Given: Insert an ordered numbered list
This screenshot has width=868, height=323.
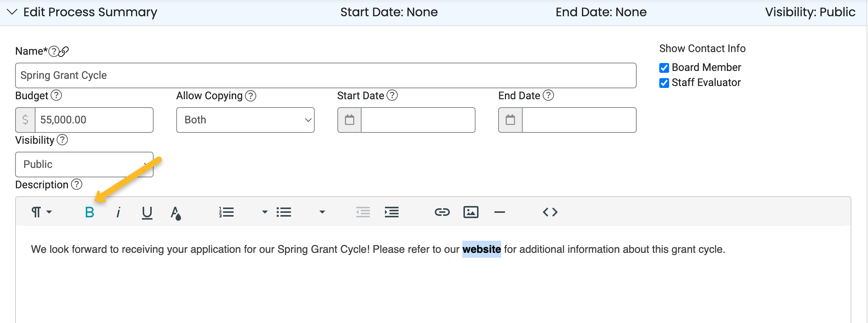Looking at the screenshot, I should (x=226, y=212).
